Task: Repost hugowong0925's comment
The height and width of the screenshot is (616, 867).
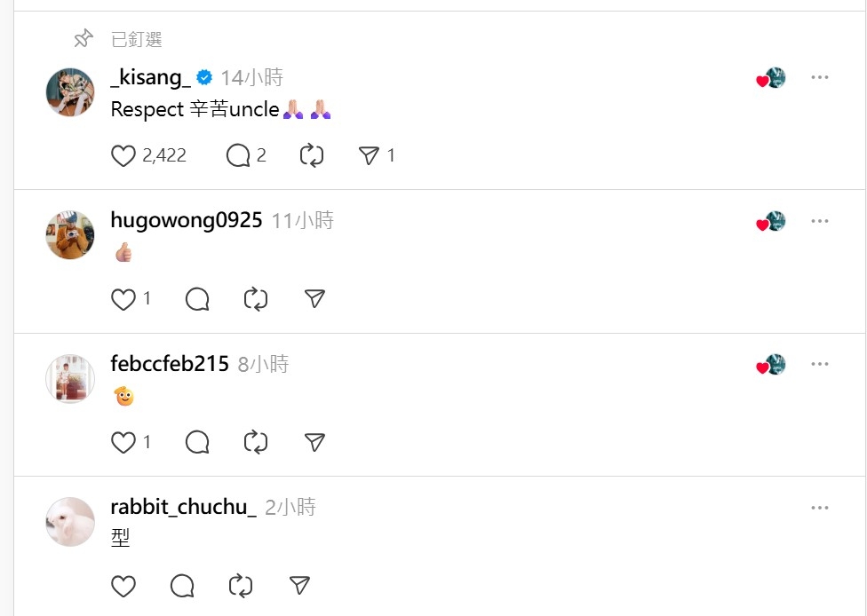Action: pos(256,300)
